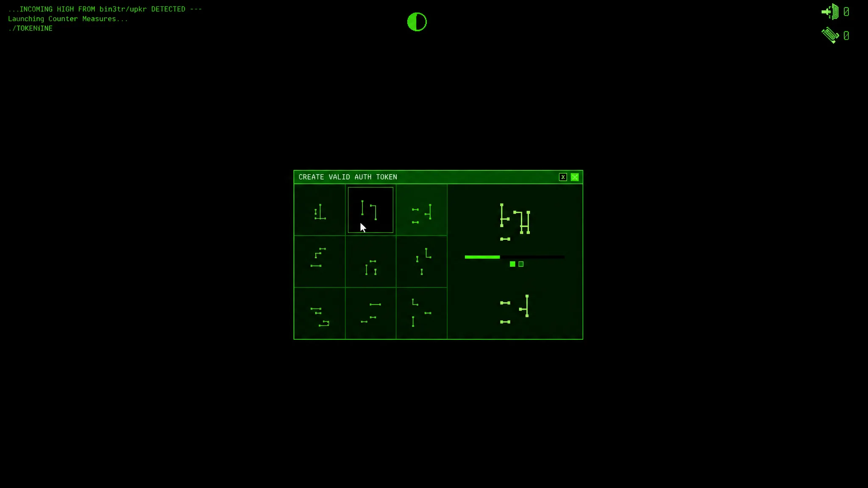Click the Launching Counter Measures line
Viewport: 868px width, 488px height.
coord(68,19)
